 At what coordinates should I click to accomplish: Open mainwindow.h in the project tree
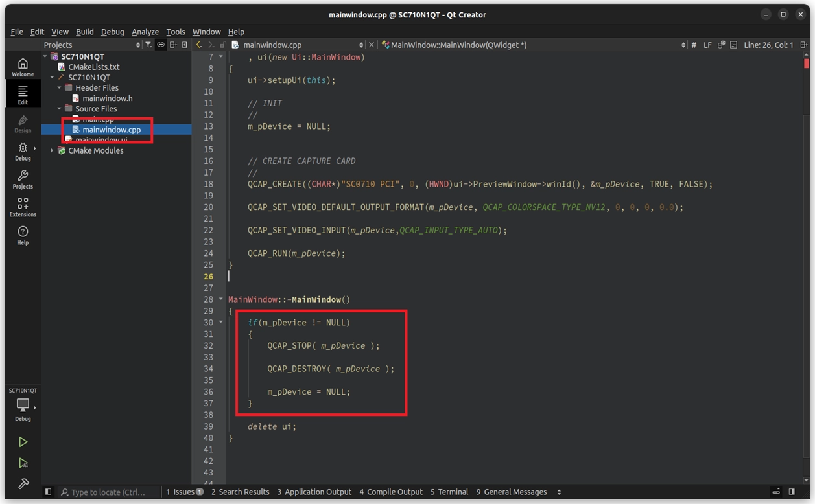107,98
